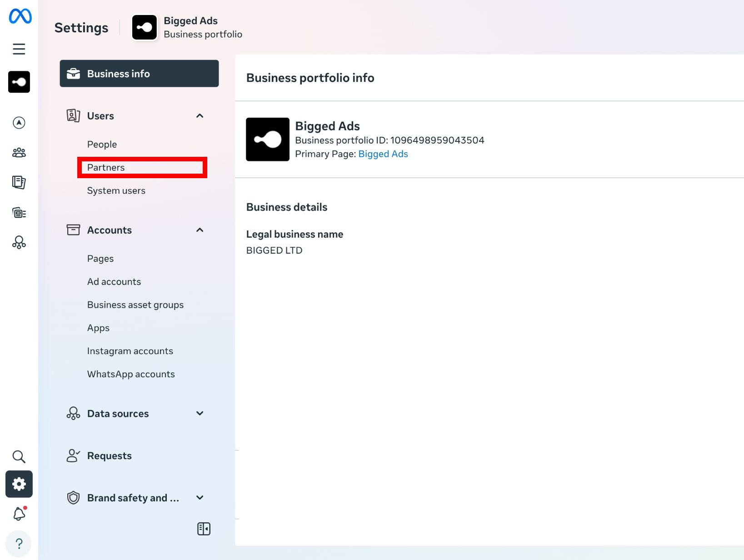This screenshot has width=744, height=560.
Task: Open the data sources nodes icon in left rail
Action: pyautogui.click(x=19, y=242)
